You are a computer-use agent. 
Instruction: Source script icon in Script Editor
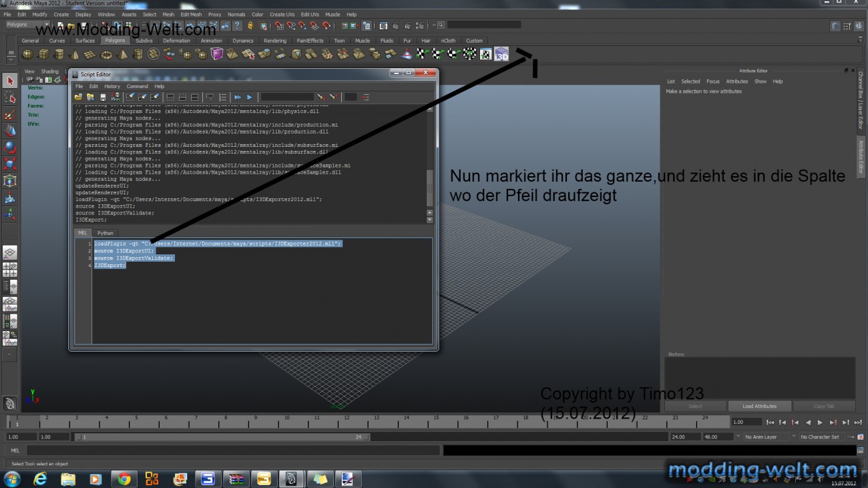click(x=90, y=97)
